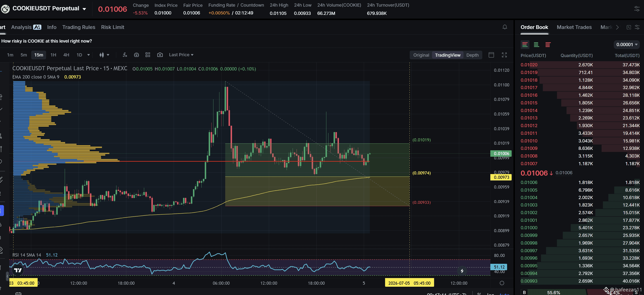Click the yellow 0.00973 EMA axis label
This screenshot has width=644, height=295.
pos(501,177)
